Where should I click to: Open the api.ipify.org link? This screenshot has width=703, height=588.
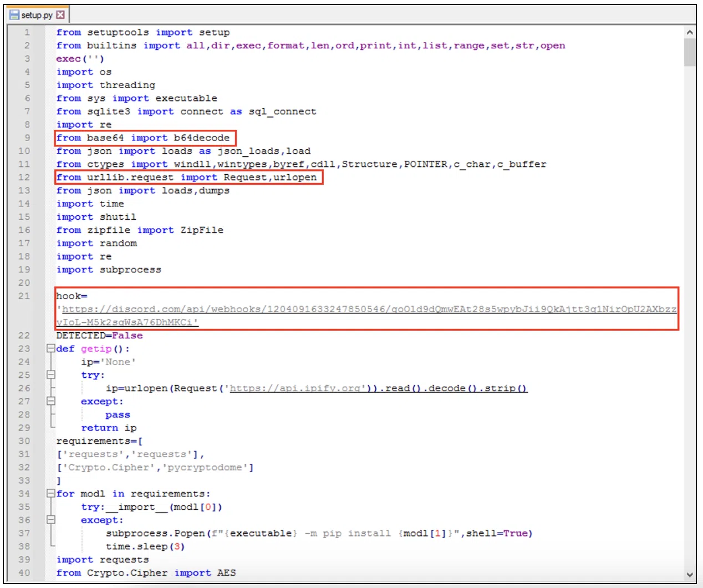click(x=297, y=388)
